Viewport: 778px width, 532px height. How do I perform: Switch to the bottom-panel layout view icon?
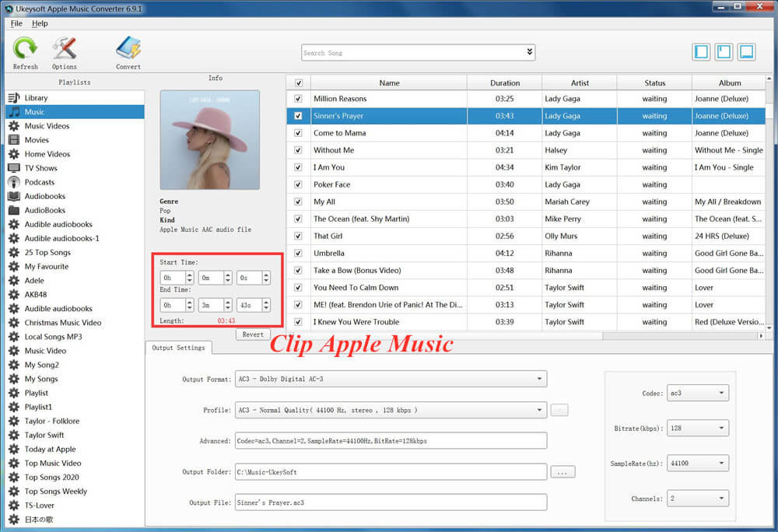[747, 51]
